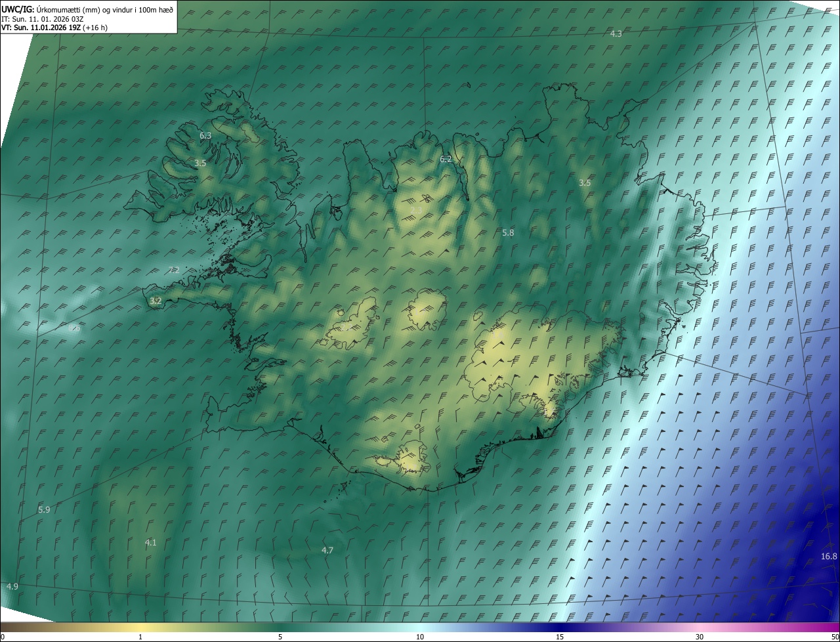840x642 pixels.
Task: Click the map value label '5.8'
Action: click(508, 233)
